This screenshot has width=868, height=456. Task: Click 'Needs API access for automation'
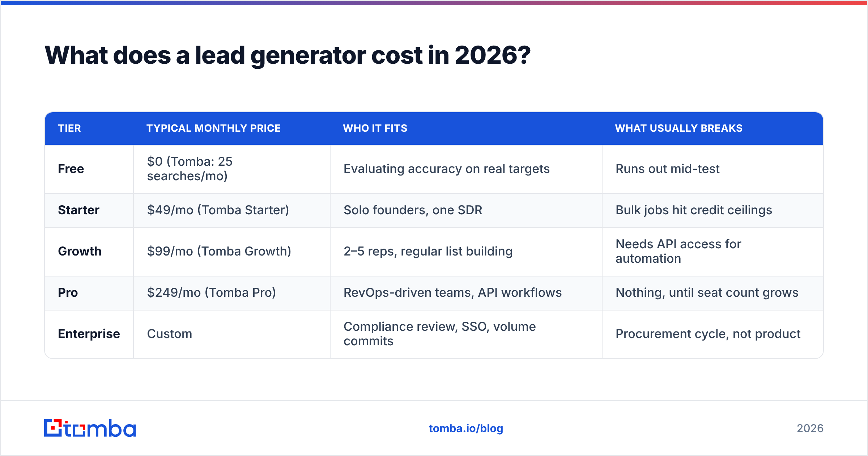pyautogui.click(x=678, y=252)
